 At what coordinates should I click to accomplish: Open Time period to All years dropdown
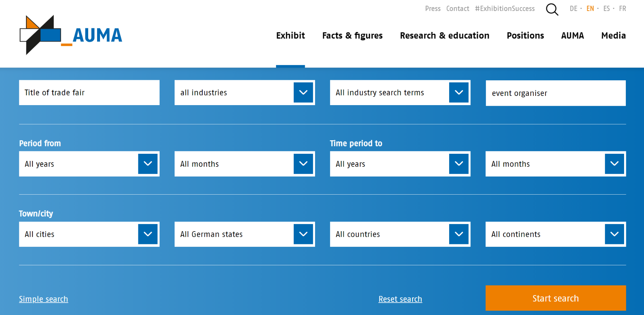point(400,164)
